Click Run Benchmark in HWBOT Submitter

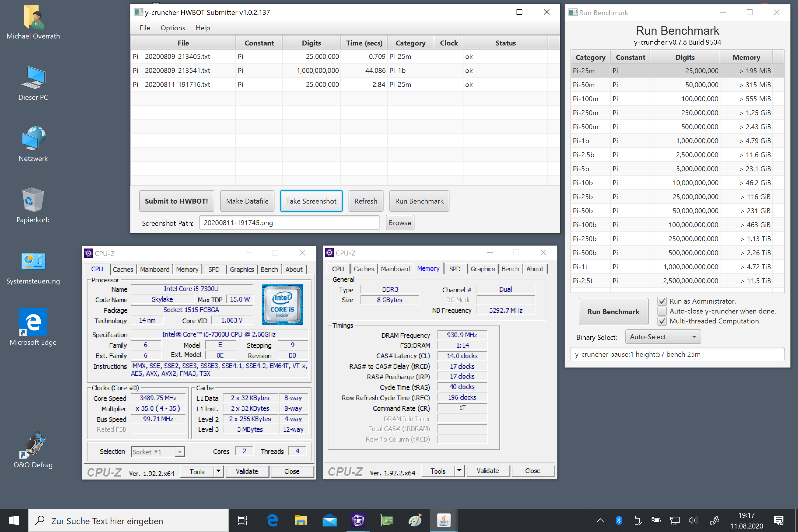(419, 201)
